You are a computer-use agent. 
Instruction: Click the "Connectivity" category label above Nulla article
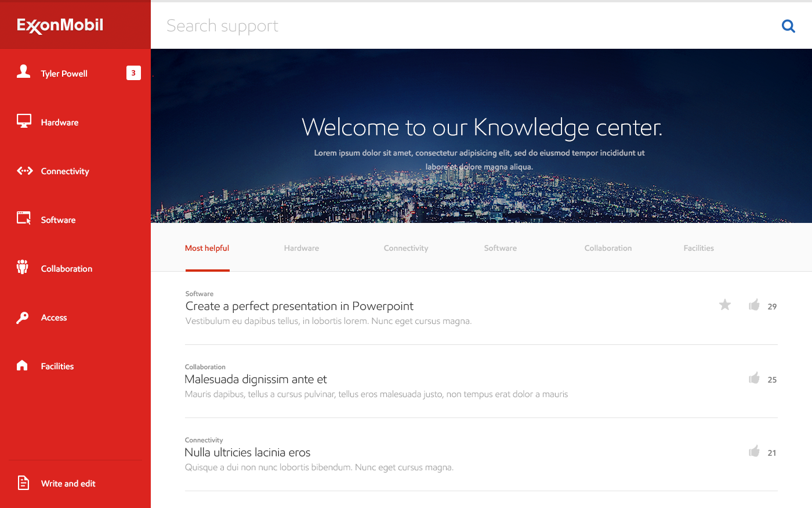[x=204, y=440]
